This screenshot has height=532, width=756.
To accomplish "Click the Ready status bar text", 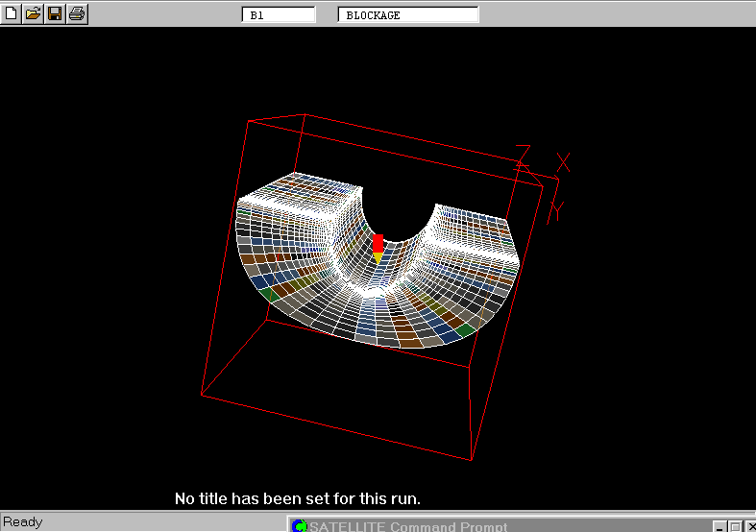I will [23, 522].
